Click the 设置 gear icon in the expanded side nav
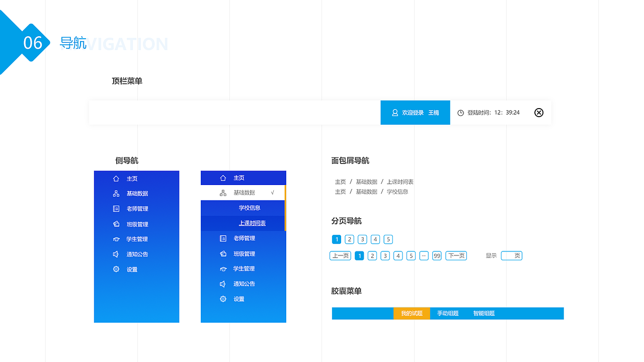This screenshot has width=644, height=362. click(x=223, y=299)
